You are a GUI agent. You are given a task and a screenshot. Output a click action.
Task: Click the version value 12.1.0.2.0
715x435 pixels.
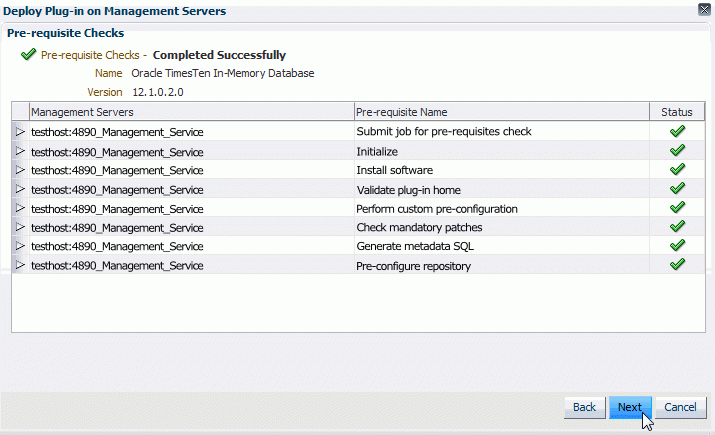point(158,92)
